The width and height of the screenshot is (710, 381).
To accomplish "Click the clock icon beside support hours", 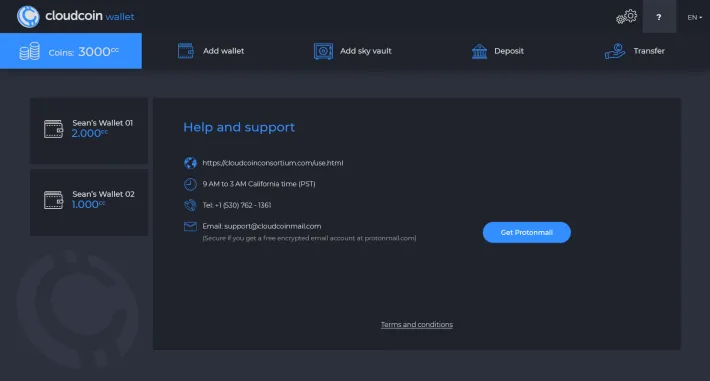I will (190, 184).
